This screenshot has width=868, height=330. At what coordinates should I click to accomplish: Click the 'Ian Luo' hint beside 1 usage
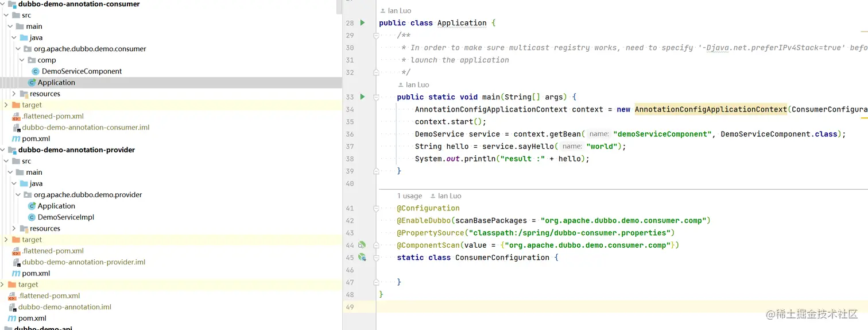pos(445,196)
